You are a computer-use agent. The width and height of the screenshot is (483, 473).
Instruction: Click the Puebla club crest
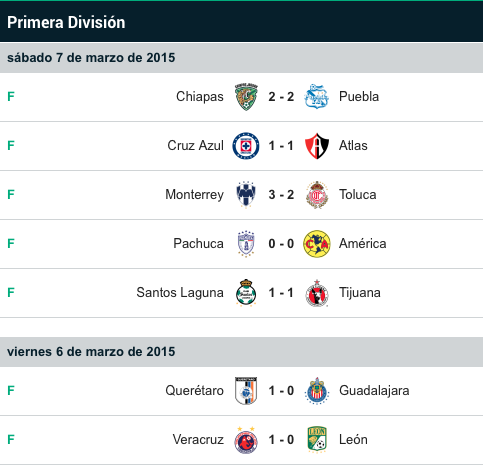click(317, 97)
